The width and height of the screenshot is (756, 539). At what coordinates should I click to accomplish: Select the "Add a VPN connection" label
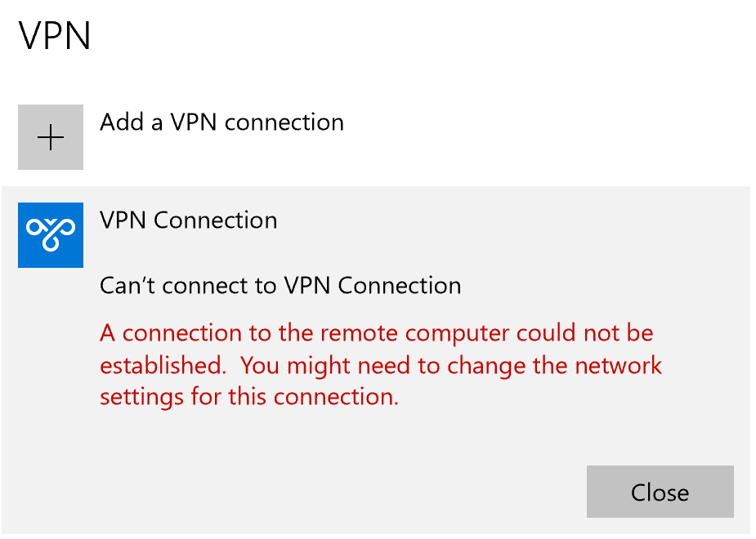coord(221,122)
